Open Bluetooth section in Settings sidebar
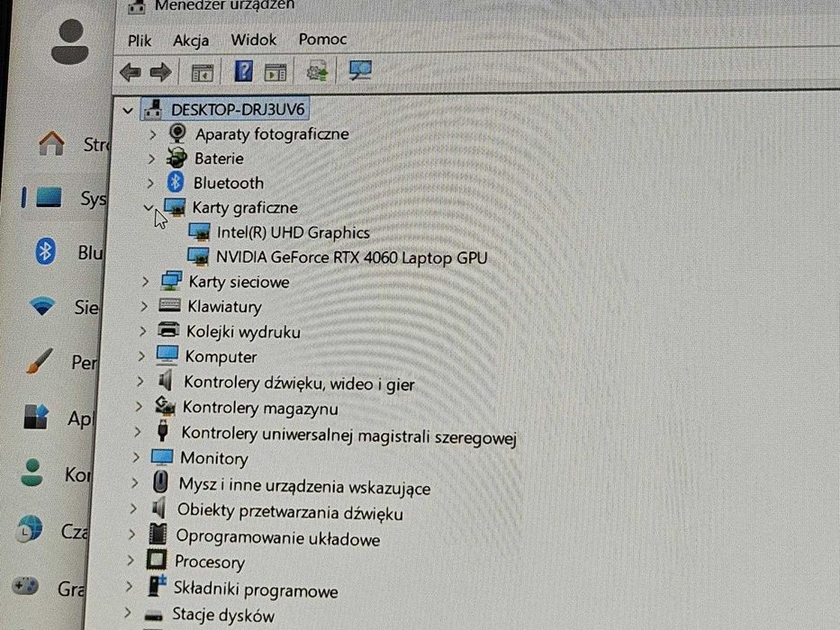840x630 pixels. tap(45, 251)
